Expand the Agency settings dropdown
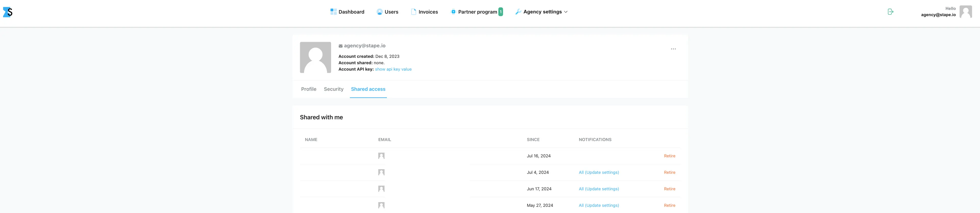This screenshot has width=980, height=213. pyautogui.click(x=541, y=12)
